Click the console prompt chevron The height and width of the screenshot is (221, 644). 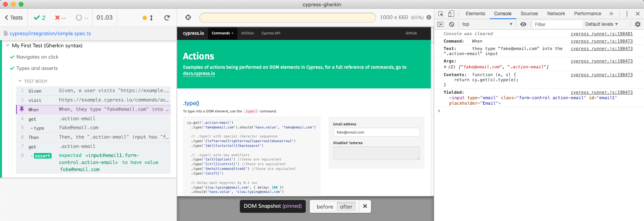(439, 111)
